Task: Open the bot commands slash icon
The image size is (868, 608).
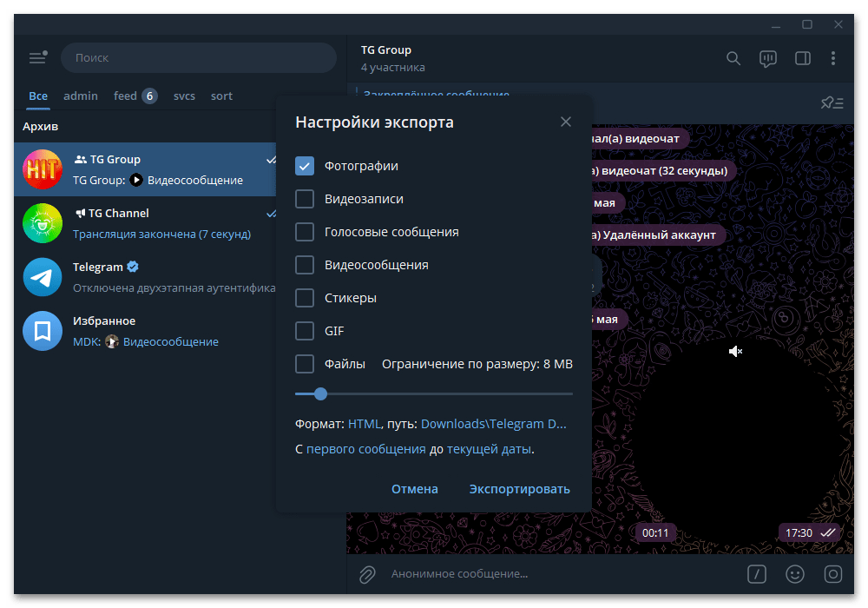Action: pos(757,574)
